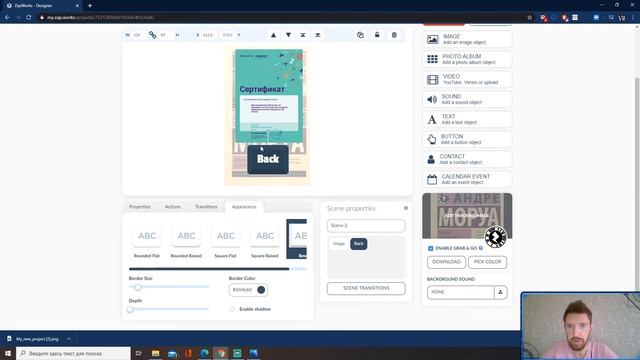Screen dimensions: 640x360
Task: Click send-to-back icon in object toolbar
Action: [x=318, y=35]
